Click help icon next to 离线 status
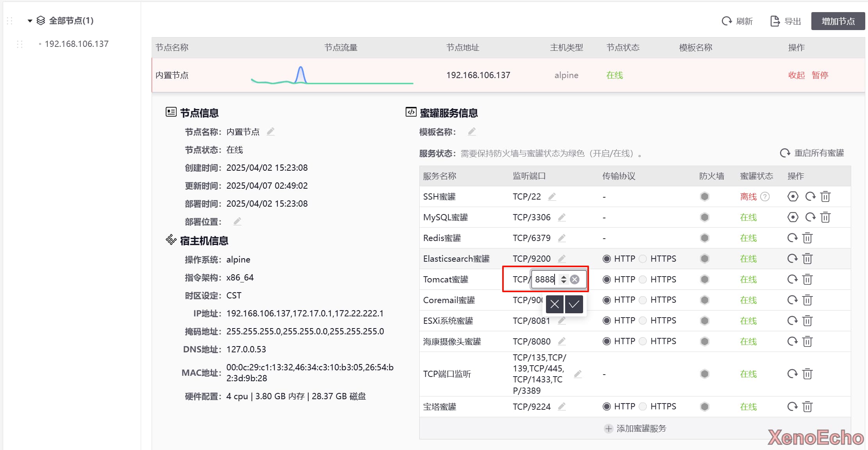868x450 pixels. click(765, 196)
